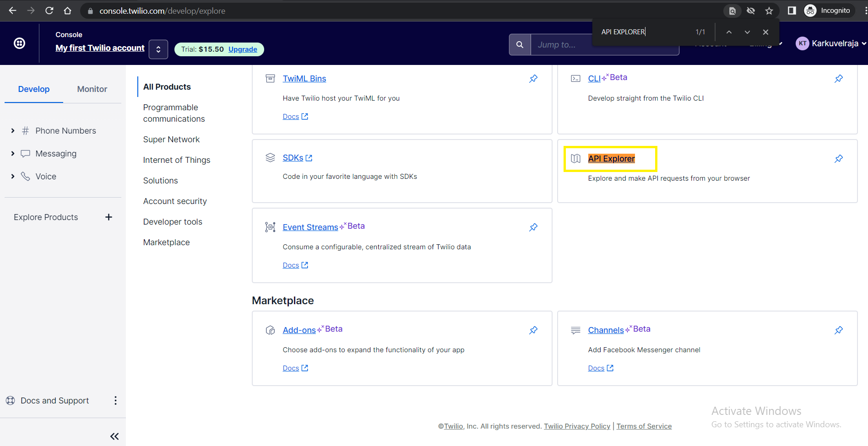Select Programmable communications category
Screen dimensions: 868x446
click(174, 113)
